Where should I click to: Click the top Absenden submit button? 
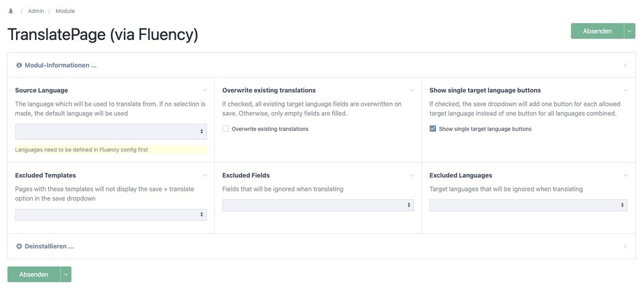(x=597, y=31)
